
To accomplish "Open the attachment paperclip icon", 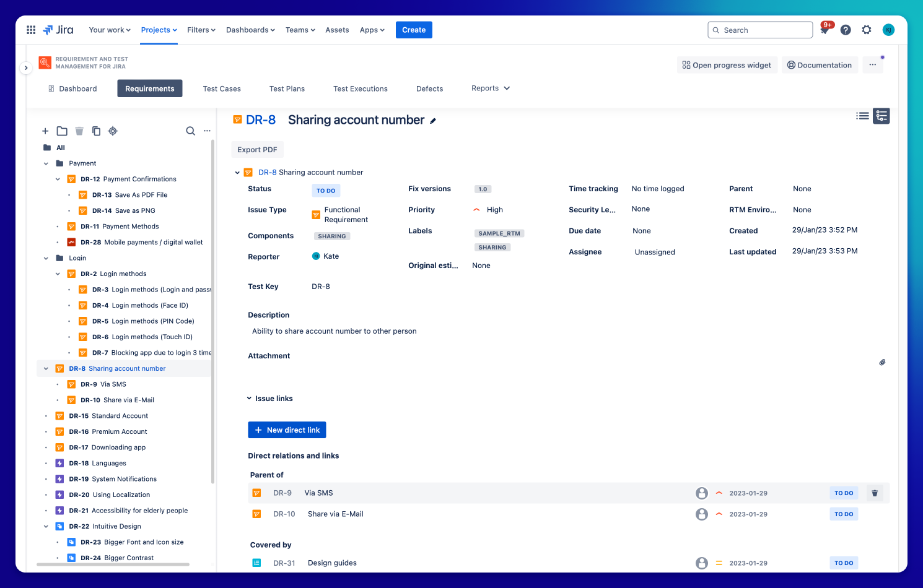I will pos(882,362).
